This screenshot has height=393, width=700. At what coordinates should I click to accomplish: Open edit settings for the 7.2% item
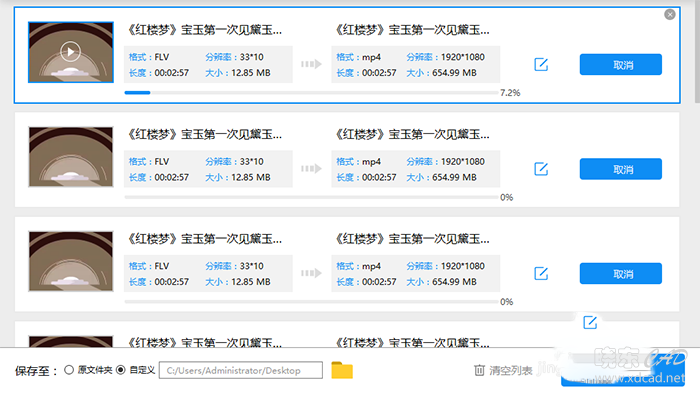coord(541,64)
